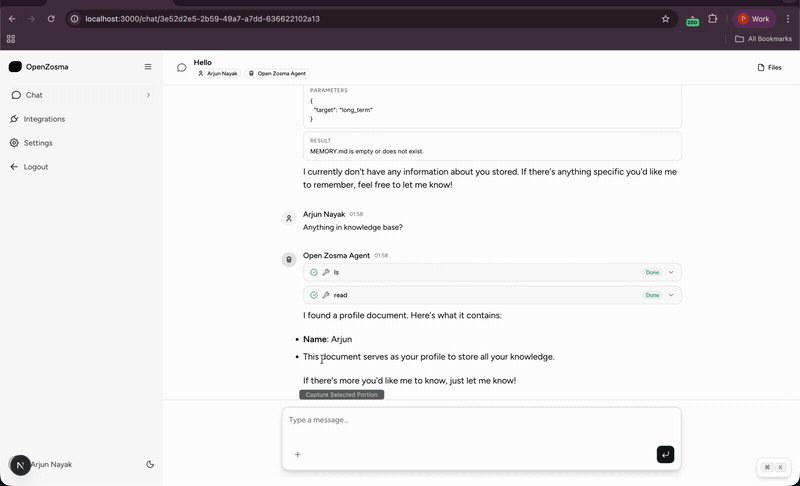Click the Open Zosma Agent chip
Image resolution: width=800 pixels, height=486 pixels.
277,74
